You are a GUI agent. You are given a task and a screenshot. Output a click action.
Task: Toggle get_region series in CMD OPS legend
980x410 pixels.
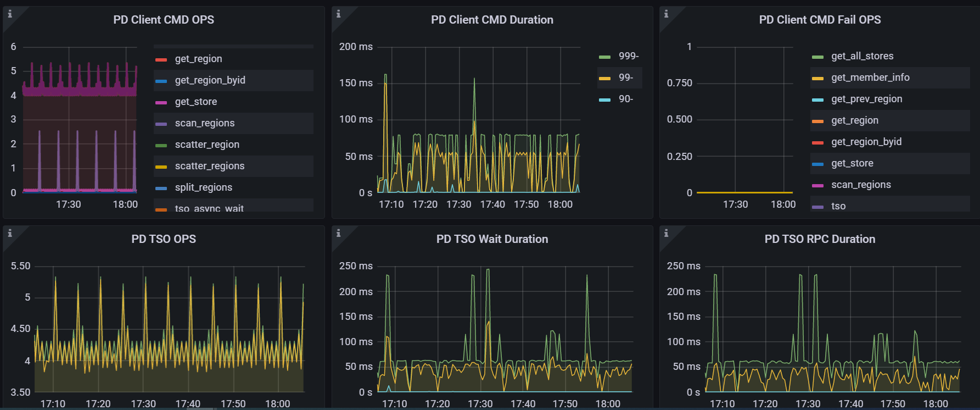198,59
